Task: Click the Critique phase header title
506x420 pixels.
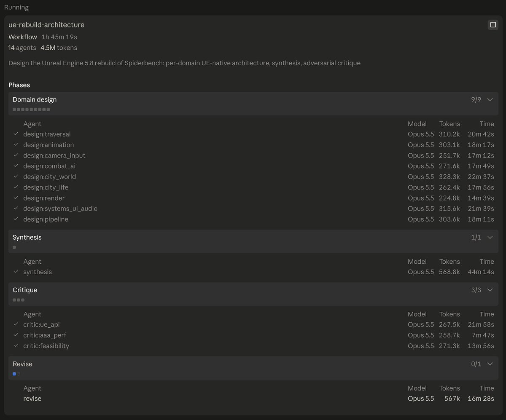Action: (x=25, y=290)
